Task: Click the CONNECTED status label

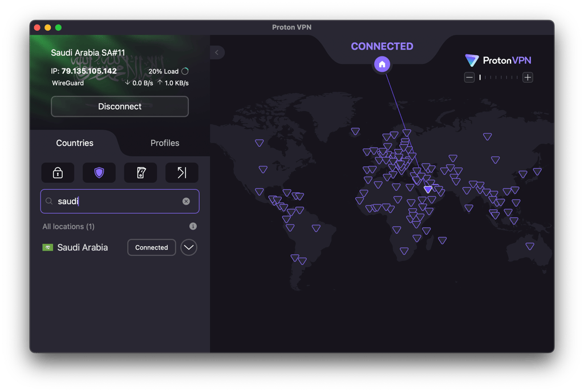Action: coord(382,47)
